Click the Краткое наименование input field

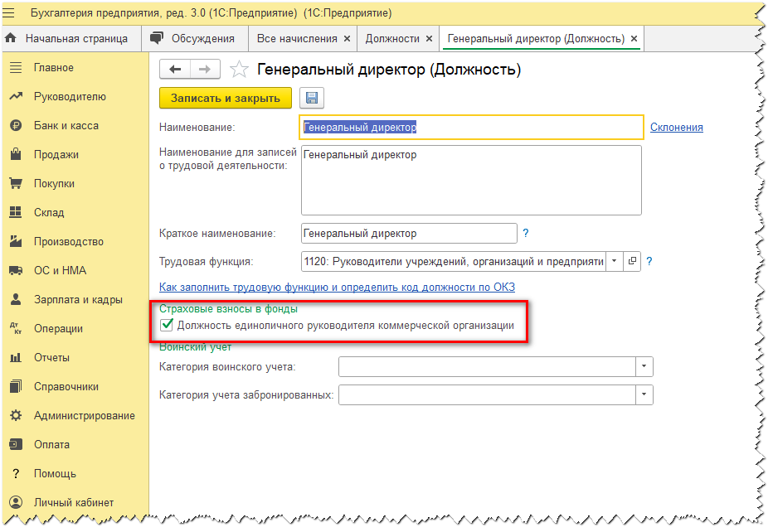(409, 234)
